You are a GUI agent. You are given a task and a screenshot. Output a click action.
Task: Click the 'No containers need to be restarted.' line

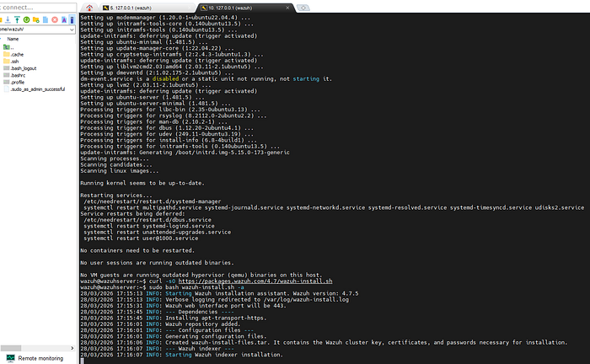(137, 250)
